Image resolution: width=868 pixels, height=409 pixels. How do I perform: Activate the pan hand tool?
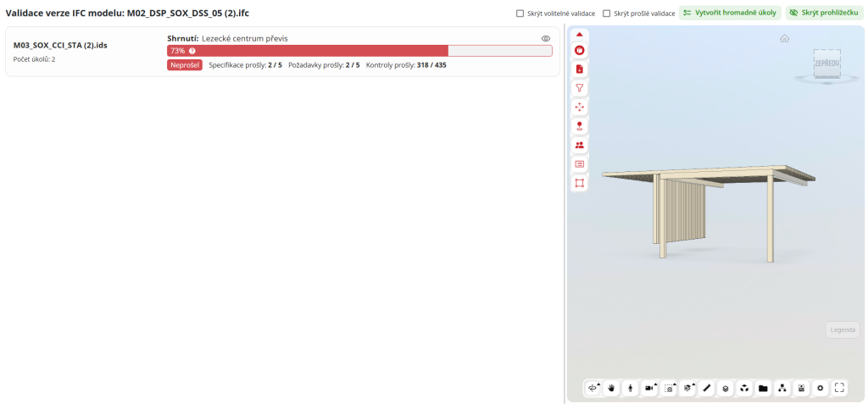click(611, 388)
